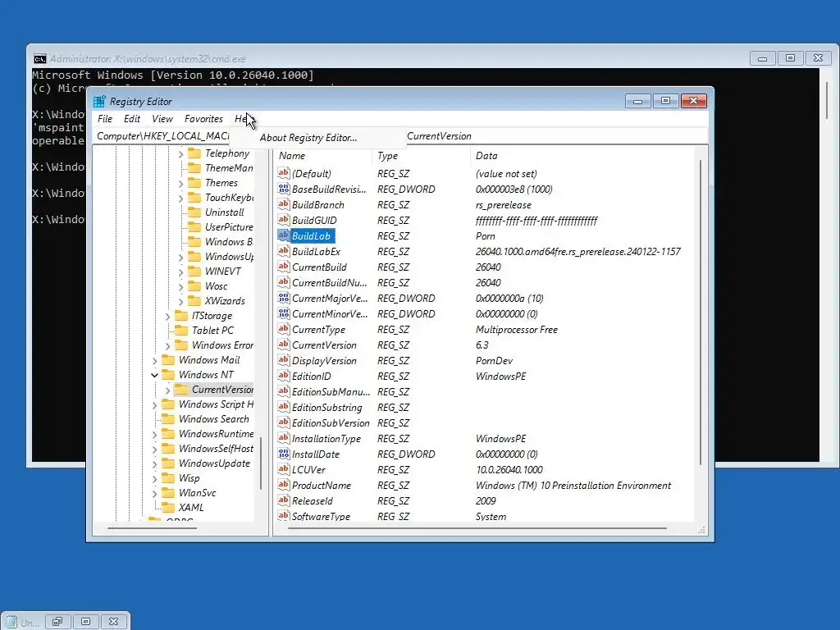The image size is (840, 630).
Task: Open the File menu in Registry Editor
Action: pos(105,119)
